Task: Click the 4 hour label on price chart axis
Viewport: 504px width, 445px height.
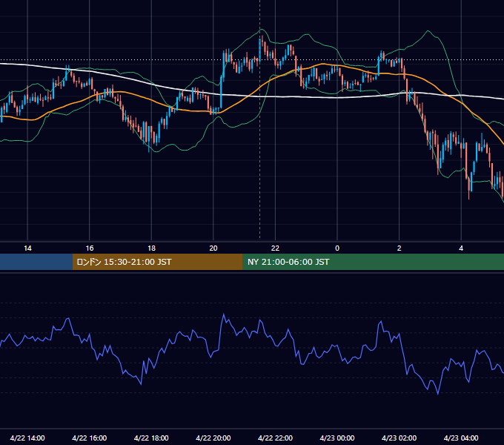Action: click(461, 248)
